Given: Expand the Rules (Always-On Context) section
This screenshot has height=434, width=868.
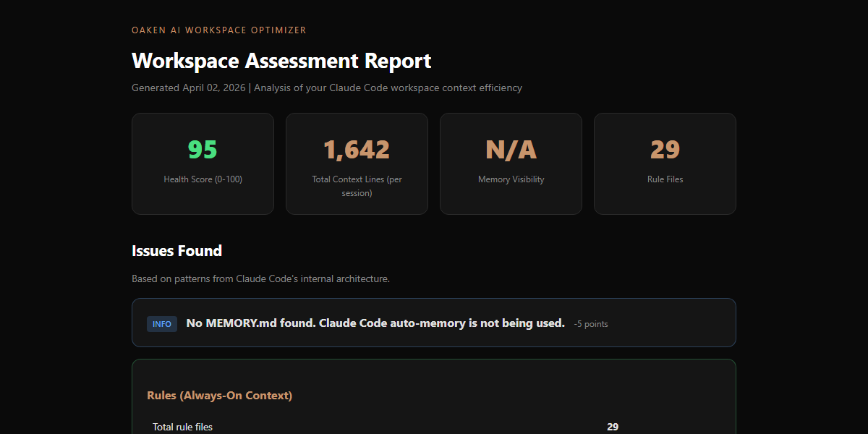Looking at the screenshot, I should [219, 395].
